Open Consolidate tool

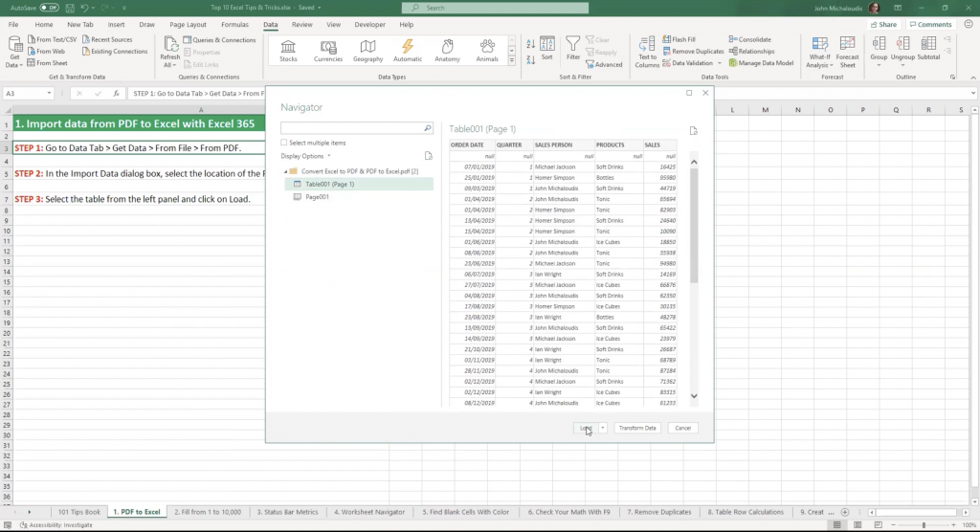[x=750, y=39]
